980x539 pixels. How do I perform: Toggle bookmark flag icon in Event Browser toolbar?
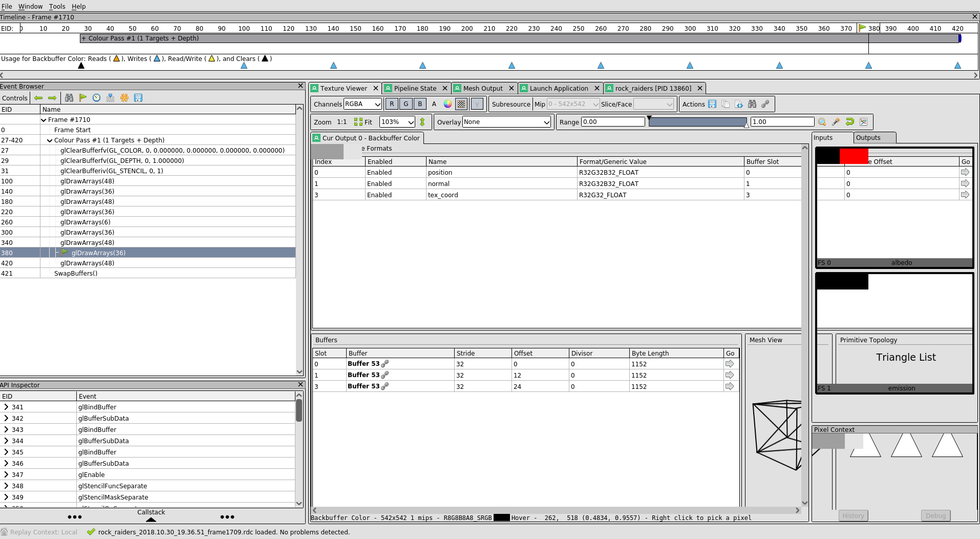click(x=83, y=98)
